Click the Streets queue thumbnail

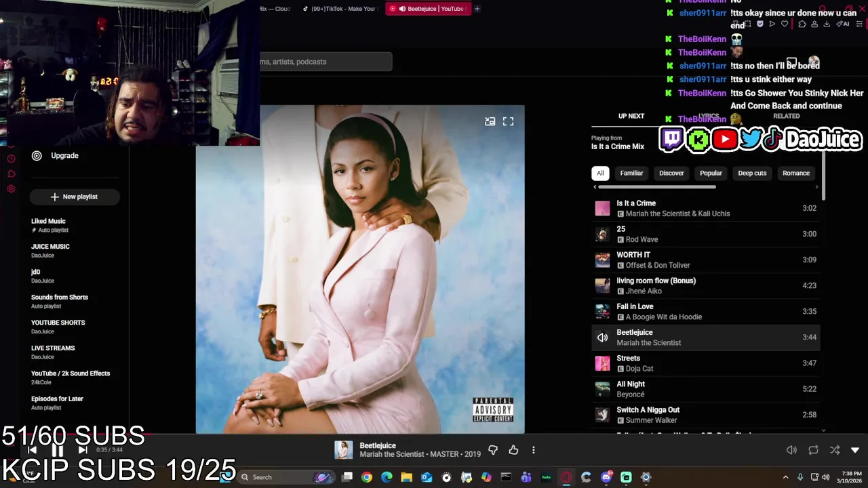(602, 363)
